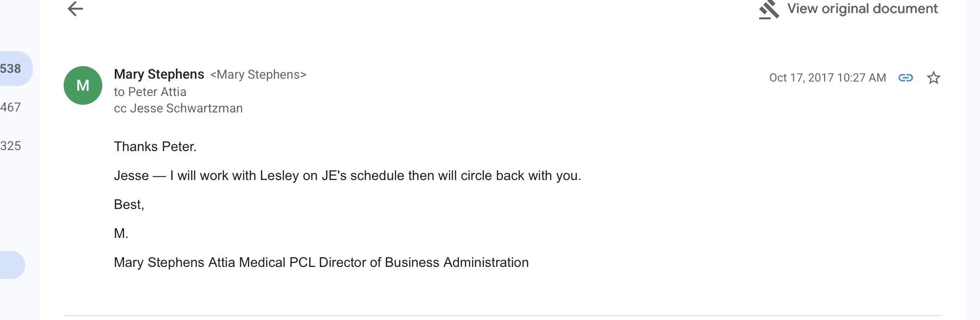Screen dimensions: 980x320
Task: Select the sidebar item showing 325
Action: [11, 146]
